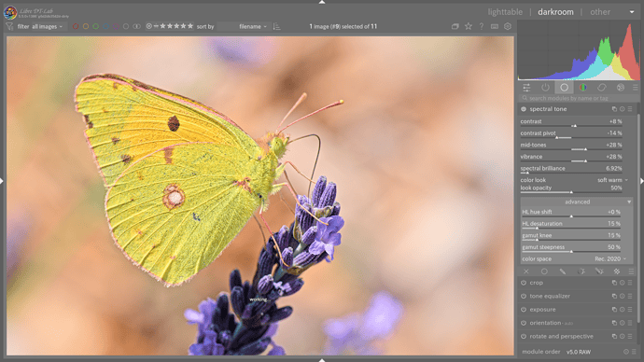Expand the crop module
The height and width of the screenshot is (362, 644).
[537, 283]
